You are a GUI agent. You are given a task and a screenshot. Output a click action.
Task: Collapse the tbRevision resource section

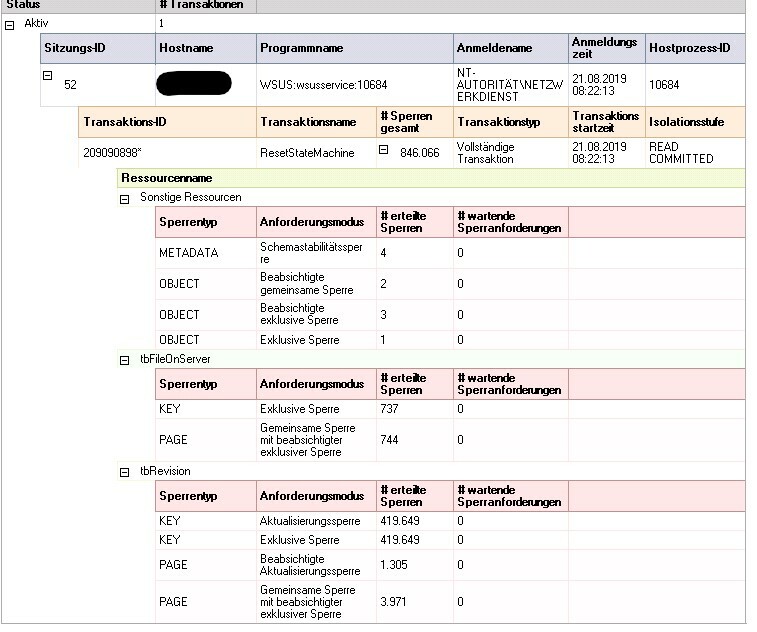125,472
